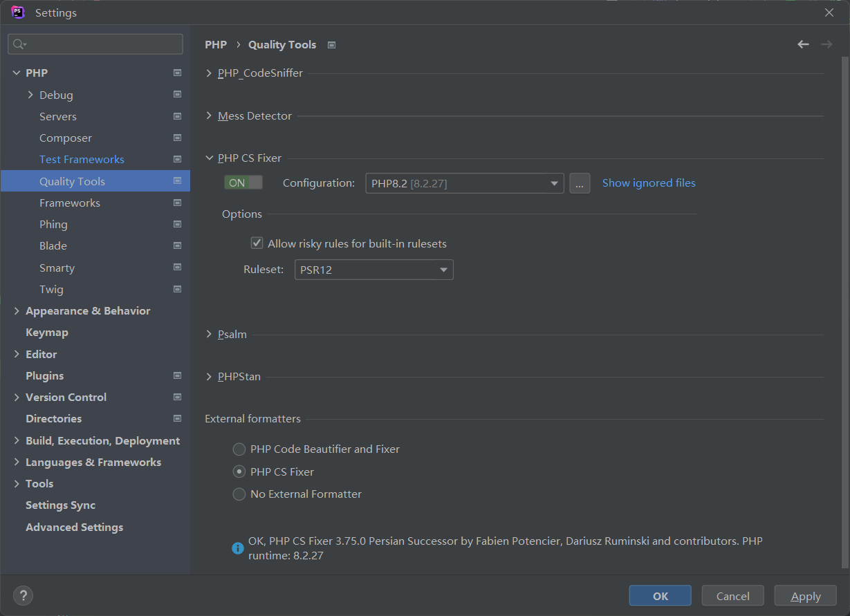Click the info icon beside the OK message

[238, 548]
